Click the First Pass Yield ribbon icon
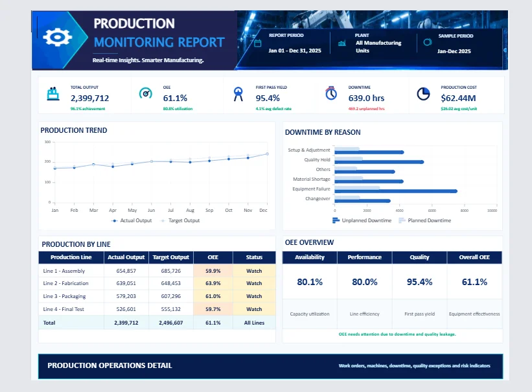The image size is (532, 392). tap(238, 94)
